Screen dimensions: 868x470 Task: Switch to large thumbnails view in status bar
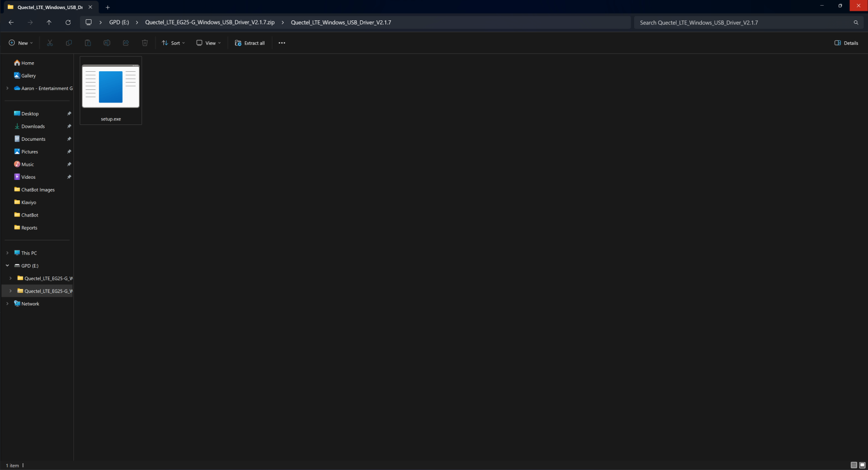(x=862, y=465)
